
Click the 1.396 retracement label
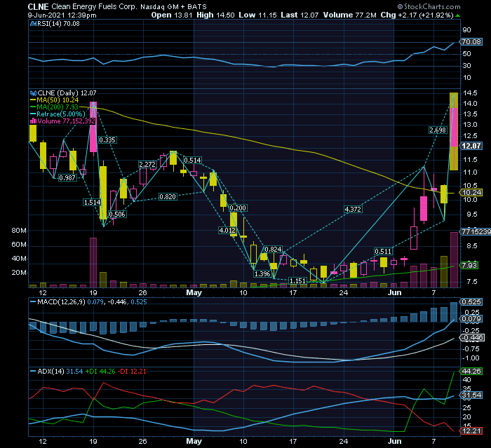pos(262,273)
